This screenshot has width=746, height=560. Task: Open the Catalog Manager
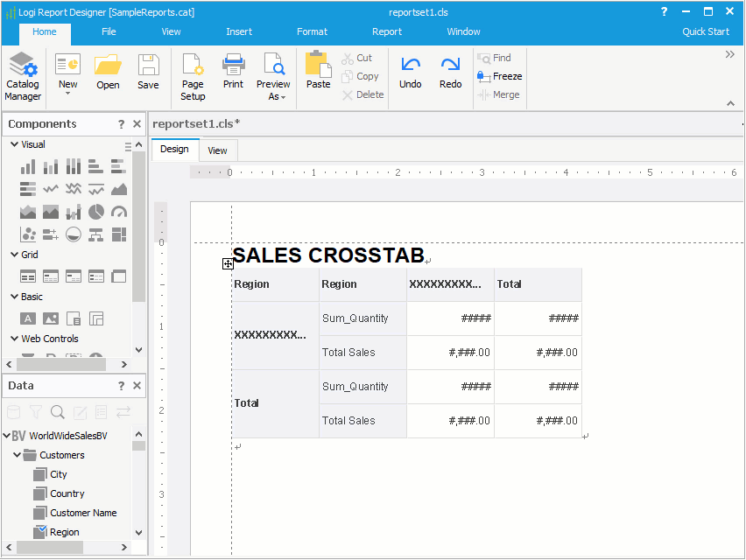(23, 76)
